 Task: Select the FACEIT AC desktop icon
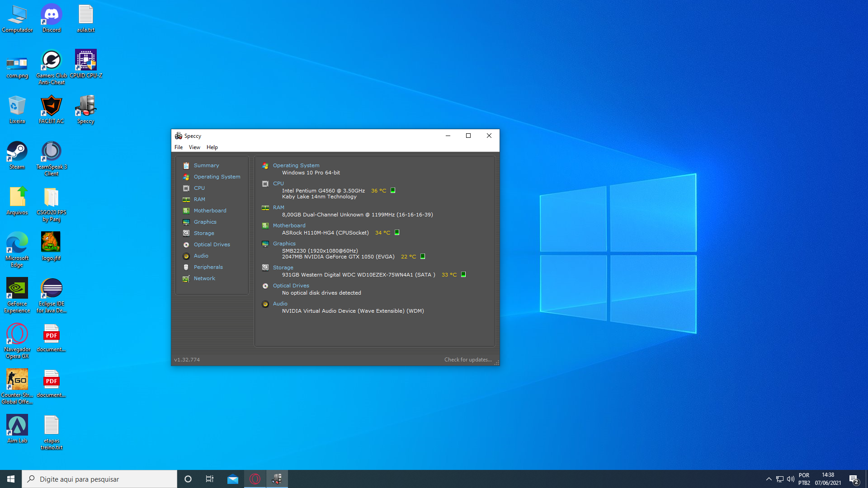(x=52, y=109)
